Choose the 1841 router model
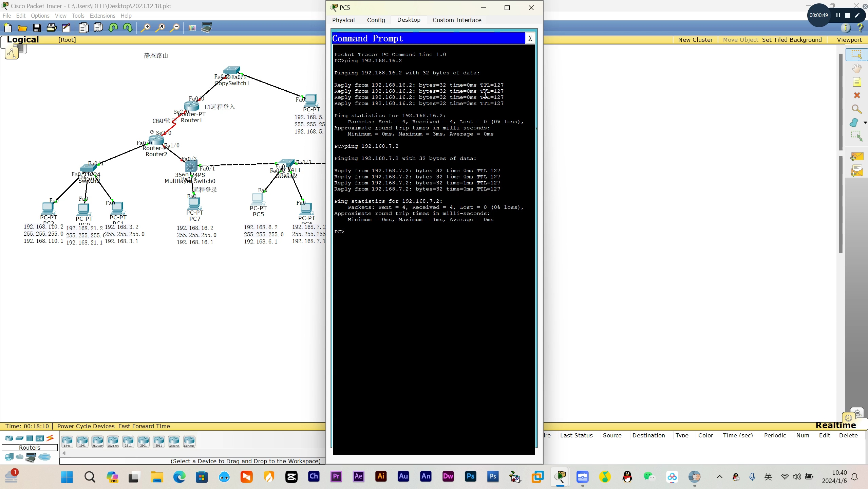Screen dimensions: 868x489 tap(67, 441)
